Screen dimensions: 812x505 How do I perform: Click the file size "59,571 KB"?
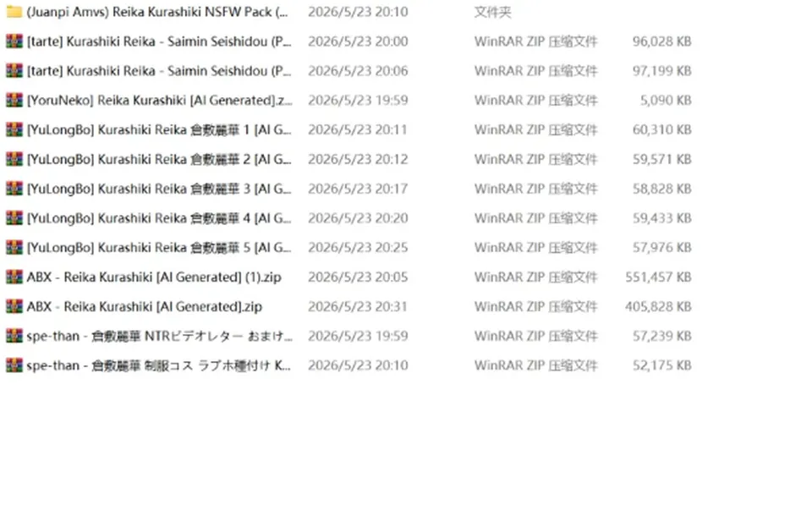[x=661, y=159]
